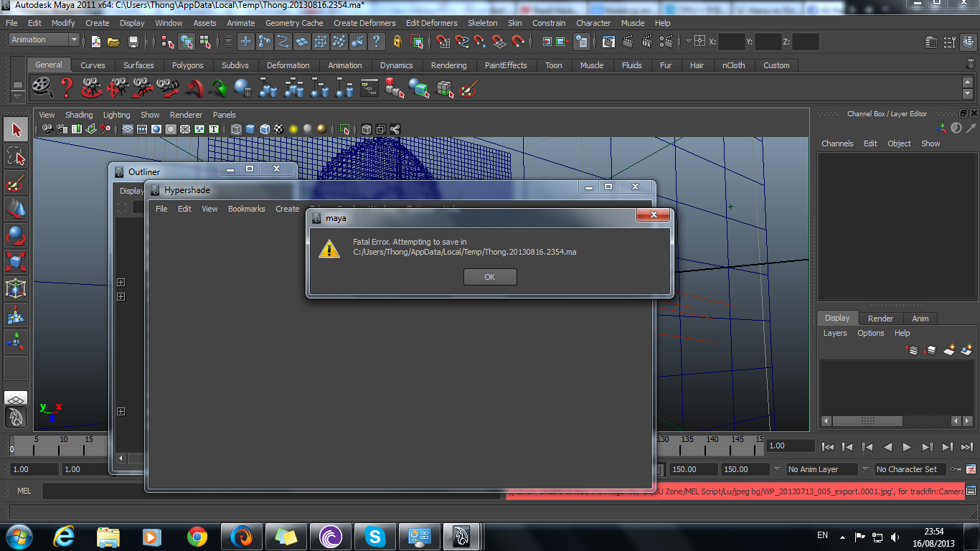980x551 pixels.
Task: Open viewport Shading menu
Action: tap(79, 115)
